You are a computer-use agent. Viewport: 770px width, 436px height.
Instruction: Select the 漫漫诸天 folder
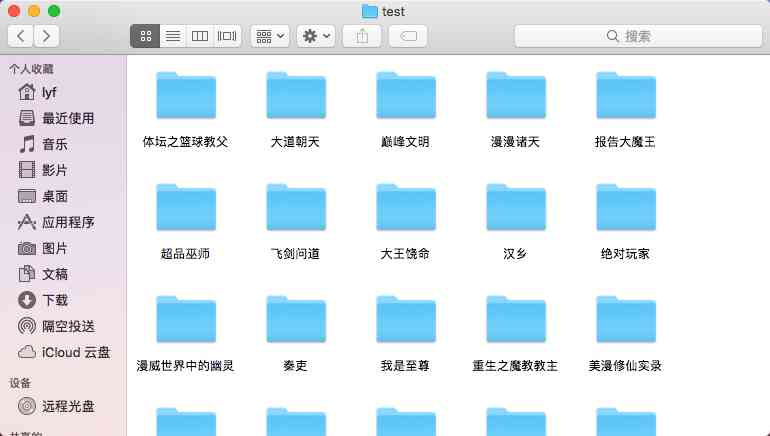click(x=516, y=96)
